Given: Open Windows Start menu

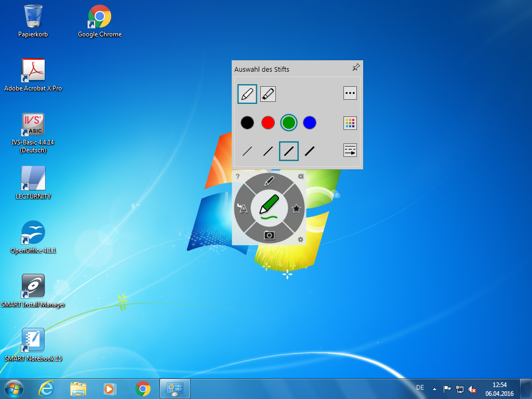Looking at the screenshot, I should click(14, 389).
